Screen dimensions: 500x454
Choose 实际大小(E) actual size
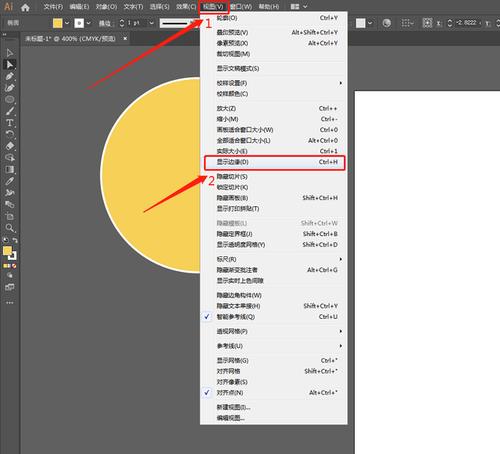(x=273, y=151)
